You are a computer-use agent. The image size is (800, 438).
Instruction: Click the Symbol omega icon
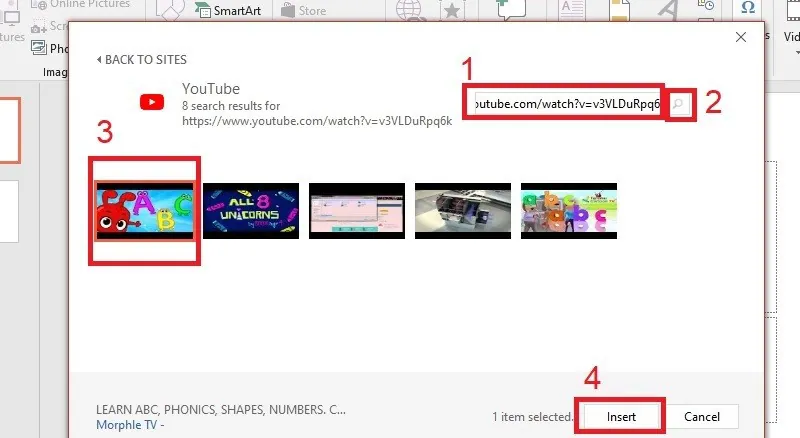747,7
